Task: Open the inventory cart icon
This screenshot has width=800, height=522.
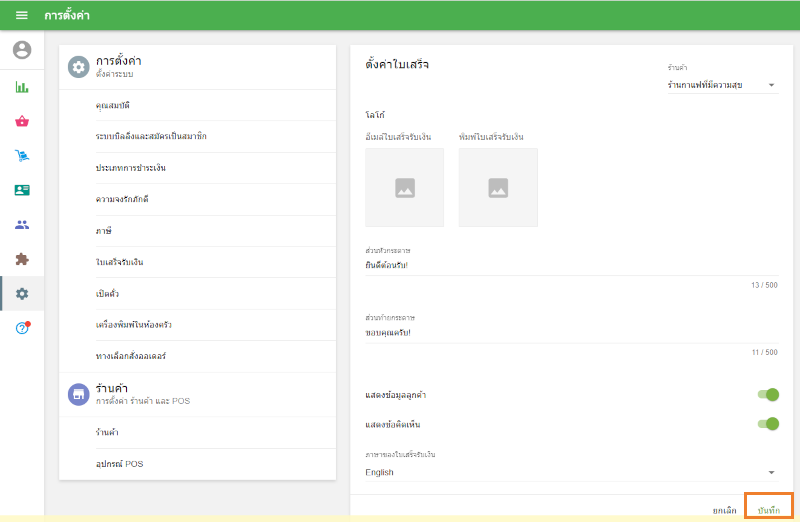Action: 22,155
